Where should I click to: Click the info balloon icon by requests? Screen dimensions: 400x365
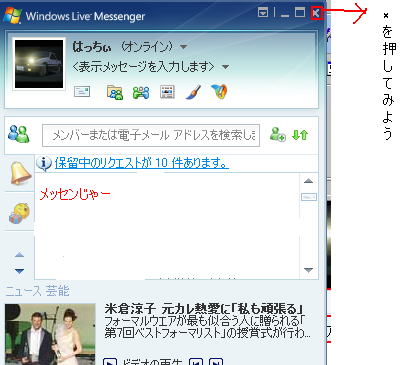click(x=44, y=164)
